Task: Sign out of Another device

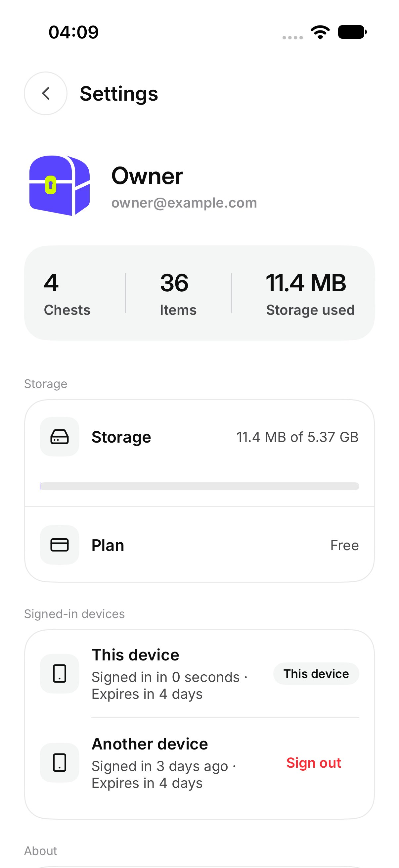Action: tap(313, 762)
